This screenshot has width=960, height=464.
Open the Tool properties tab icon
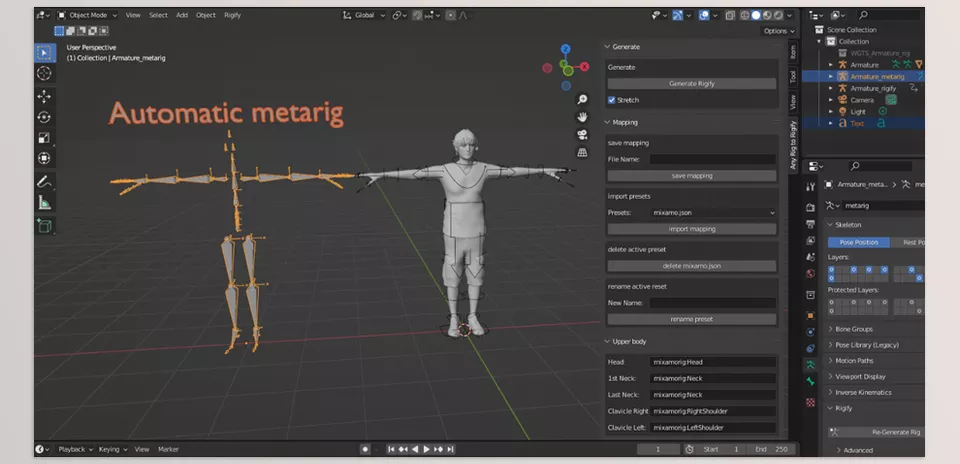811,187
